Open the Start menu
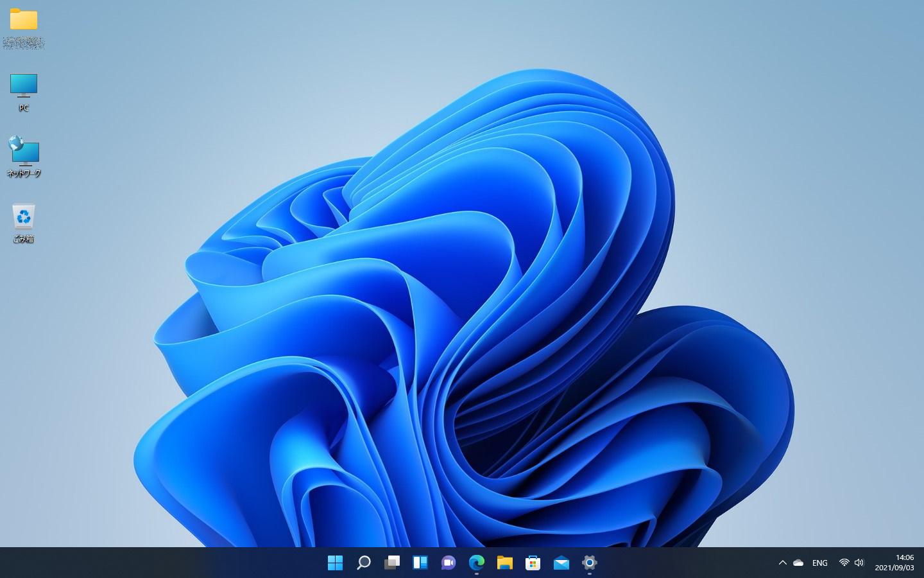The image size is (924, 578). coord(335,563)
